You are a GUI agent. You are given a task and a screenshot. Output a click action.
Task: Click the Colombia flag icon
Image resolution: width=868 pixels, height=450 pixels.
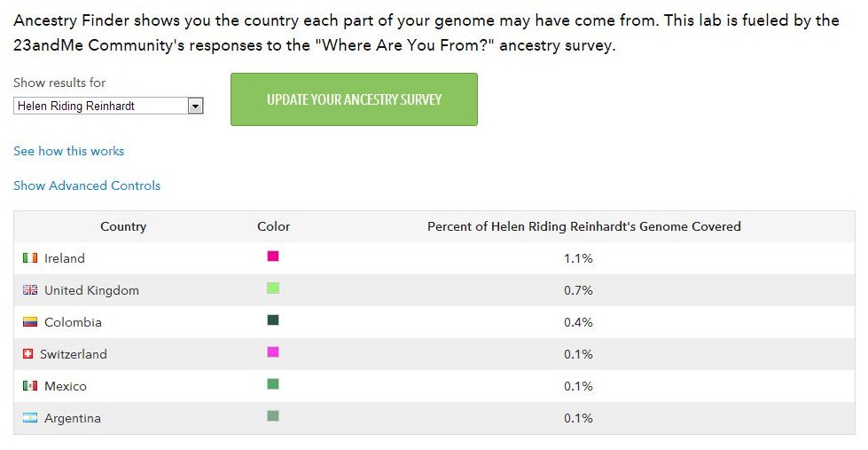click(30, 322)
